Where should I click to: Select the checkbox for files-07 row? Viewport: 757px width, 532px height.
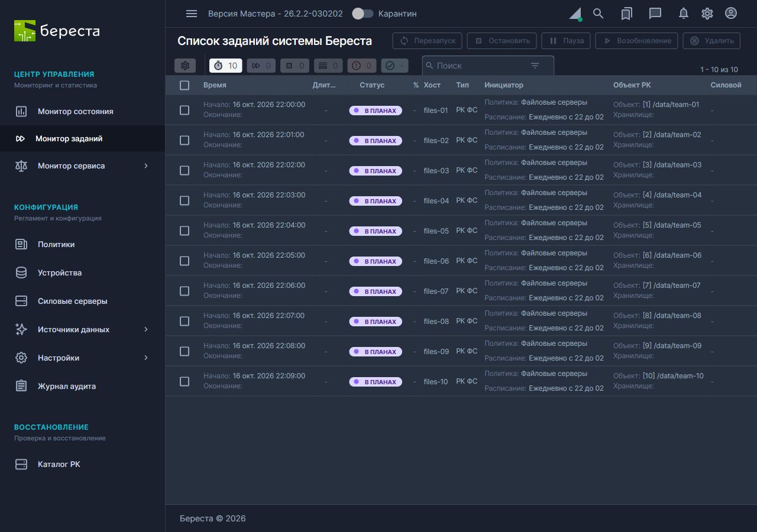[185, 291]
